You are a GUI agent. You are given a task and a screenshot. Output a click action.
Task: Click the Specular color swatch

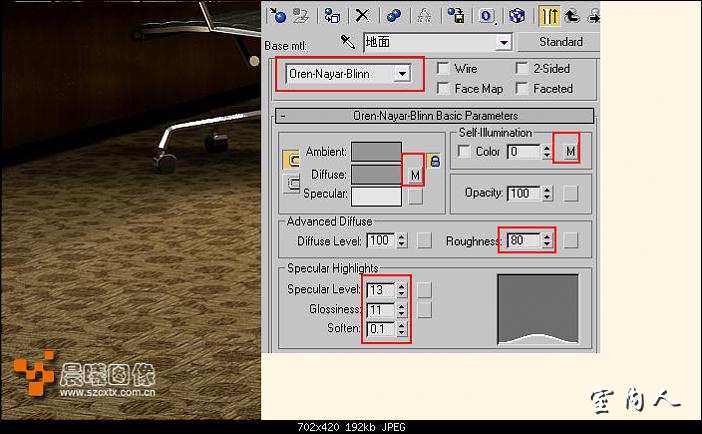(x=376, y=197)
